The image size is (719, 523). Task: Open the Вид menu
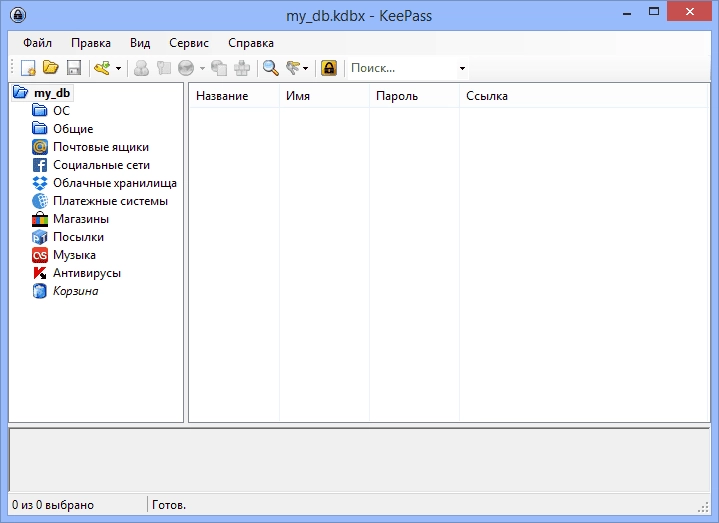[140, 43]
